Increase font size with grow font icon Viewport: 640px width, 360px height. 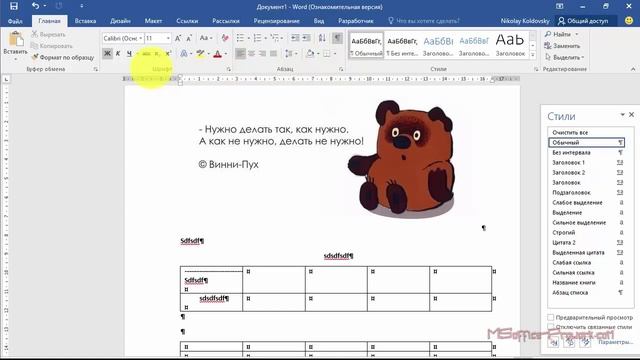pyautogui.click(x=178, y=38)
